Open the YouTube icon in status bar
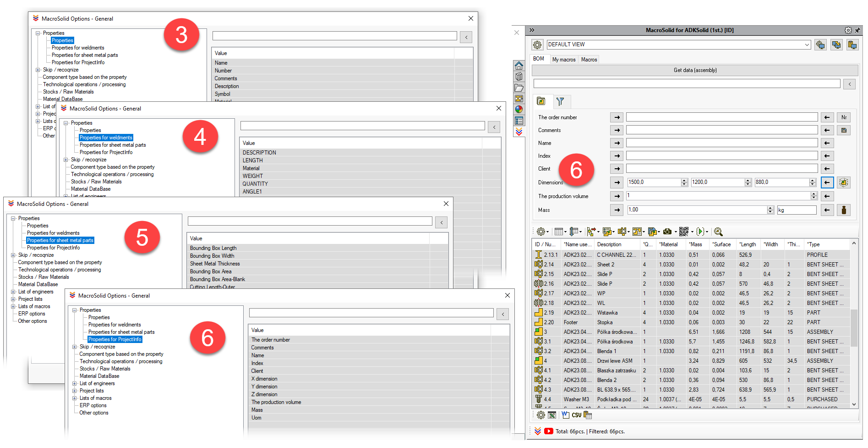Screen dimensions: 868x448 [548, 431]
